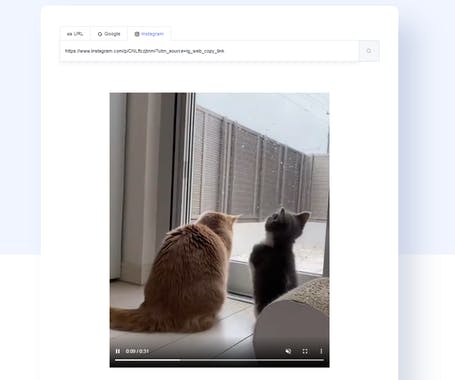Open the video in fullscreen mode
455x380 pixels.
(305, 351)
